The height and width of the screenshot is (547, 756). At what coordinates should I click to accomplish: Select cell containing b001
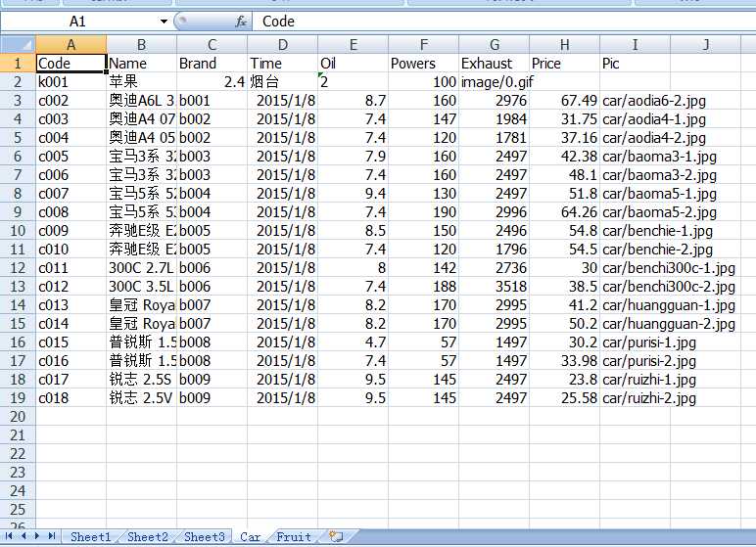tap(213, 101)
